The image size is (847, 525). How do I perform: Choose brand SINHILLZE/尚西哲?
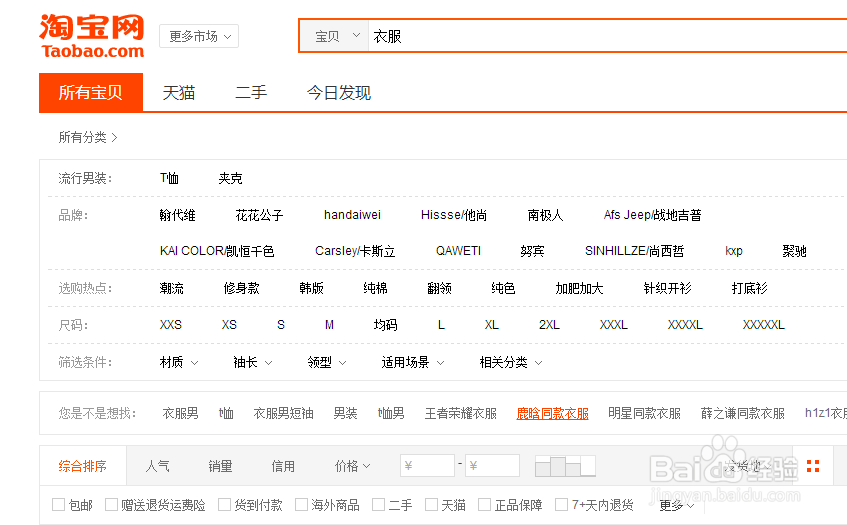635,251
